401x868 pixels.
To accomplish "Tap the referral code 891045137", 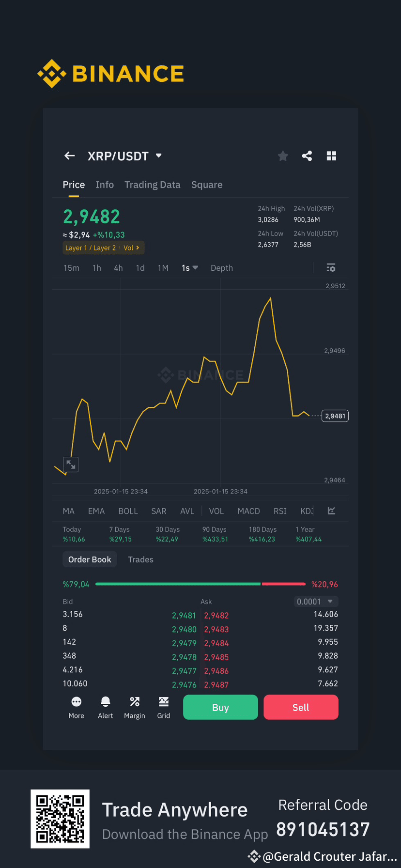I will [x=323, y=830].
